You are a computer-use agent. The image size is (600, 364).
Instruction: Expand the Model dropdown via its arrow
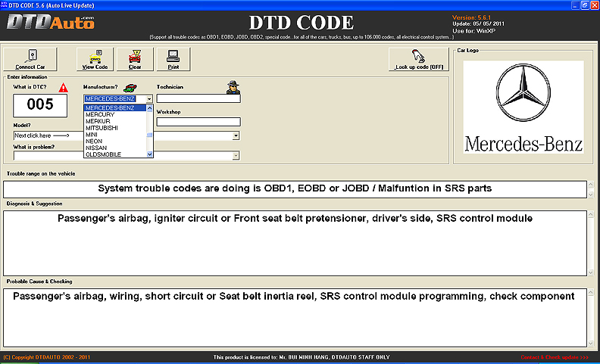pos(236,135)
